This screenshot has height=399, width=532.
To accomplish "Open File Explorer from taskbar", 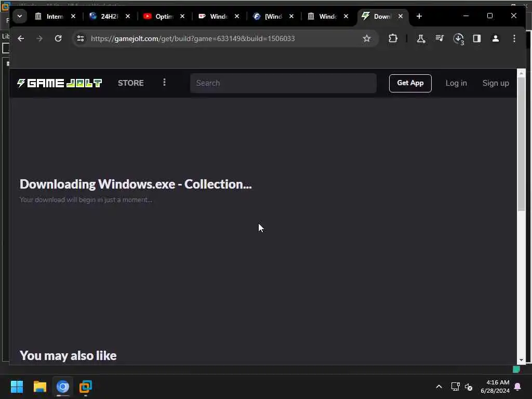I will coord(39,387).
